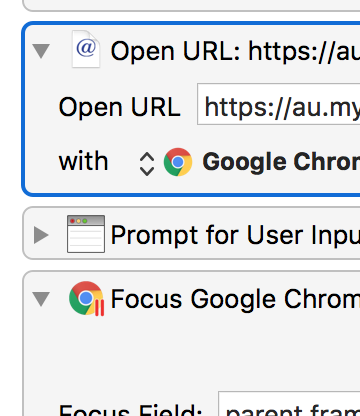Select the Focus Google Chrome action title
The height and width of the screenshot is (416, 360).
(x=235, y=299)
